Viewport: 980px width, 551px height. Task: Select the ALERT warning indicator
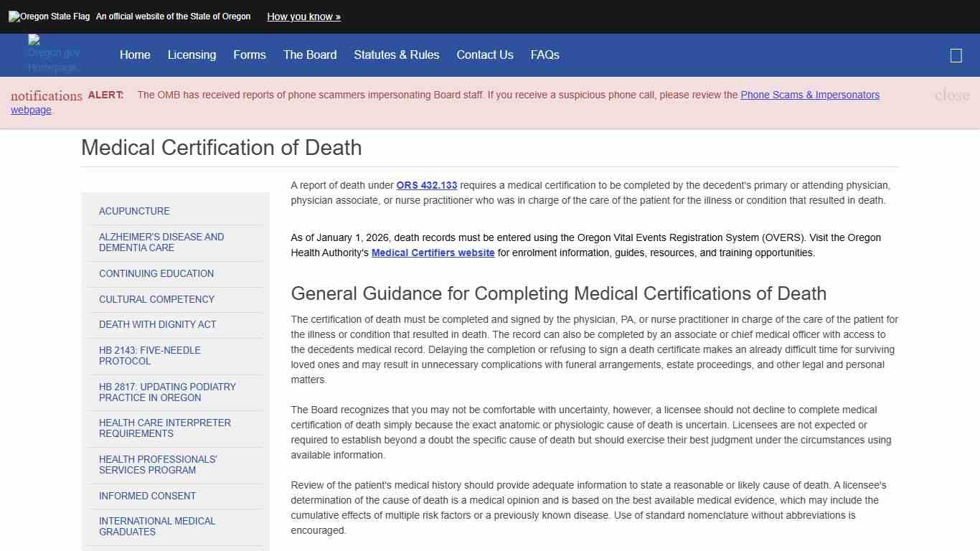tap(105, 94)
